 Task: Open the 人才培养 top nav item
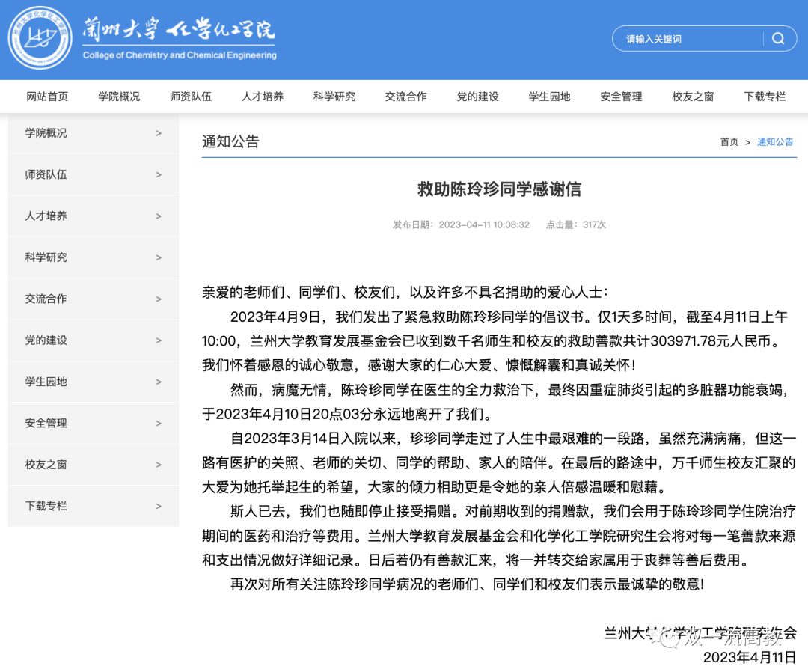(x=263, y=97)
